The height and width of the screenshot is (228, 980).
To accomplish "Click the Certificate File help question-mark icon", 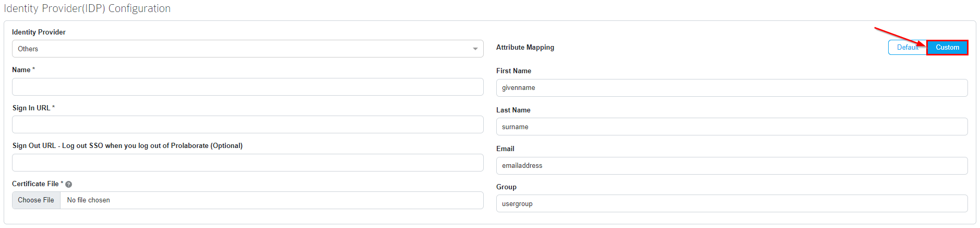I will coord(68,184).
